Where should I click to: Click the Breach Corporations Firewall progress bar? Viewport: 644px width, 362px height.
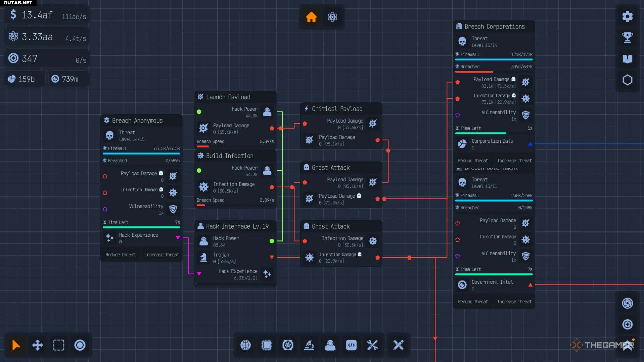point(494,59)
